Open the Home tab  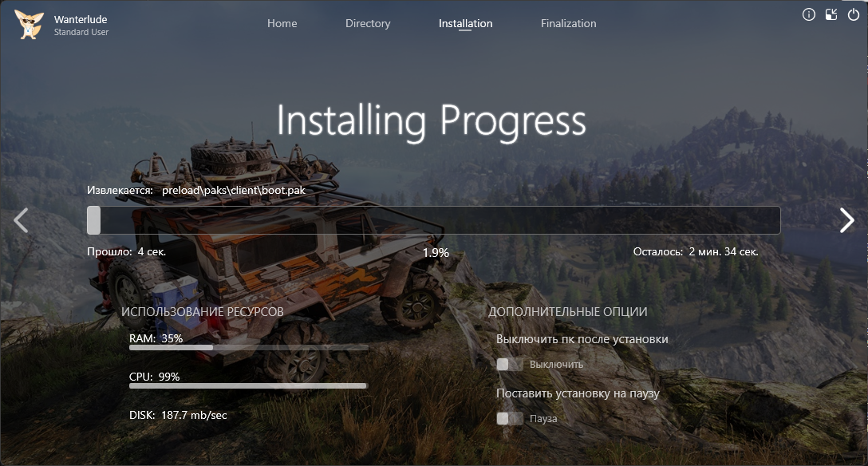point(282,23)
